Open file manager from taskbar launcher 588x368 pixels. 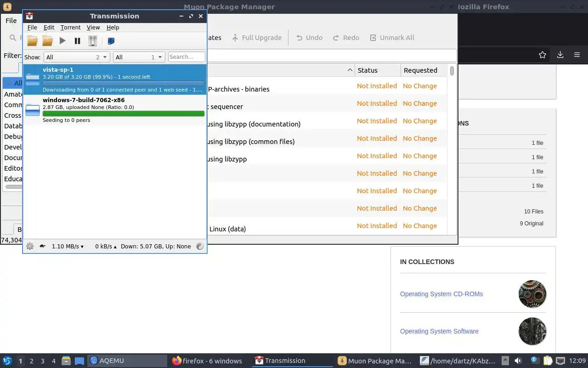(66, 361)
